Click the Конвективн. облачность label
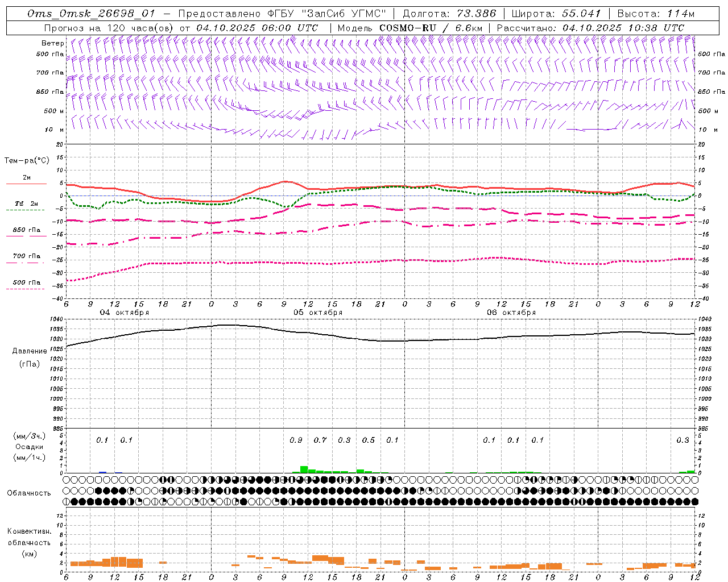The width and height of the screenshot is (728, 582). [x=29, y=537]
